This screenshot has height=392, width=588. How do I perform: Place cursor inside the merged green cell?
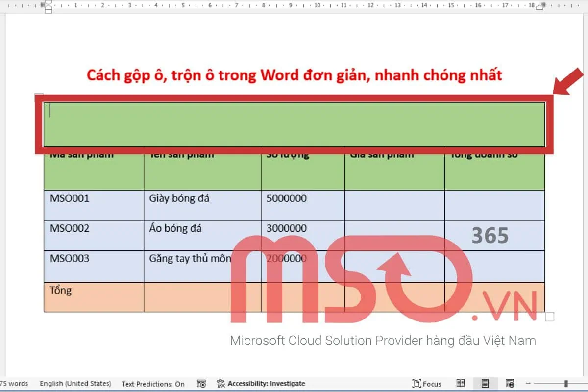[x=294, y=122]
